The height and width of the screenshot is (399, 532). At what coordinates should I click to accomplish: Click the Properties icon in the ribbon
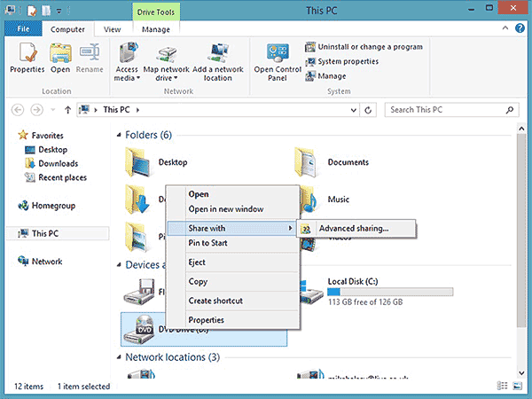(x=27, y=59)
